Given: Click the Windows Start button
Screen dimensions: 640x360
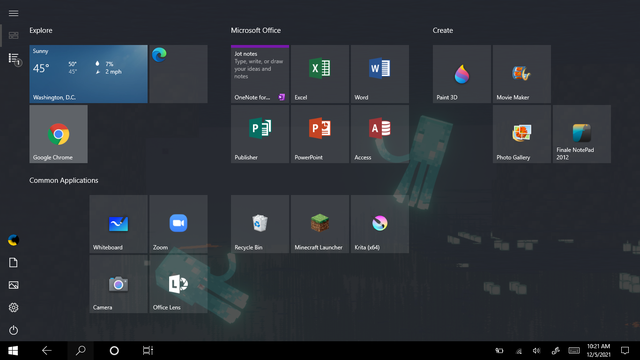Looking at the screenshot, I should (x=13, y=351).
